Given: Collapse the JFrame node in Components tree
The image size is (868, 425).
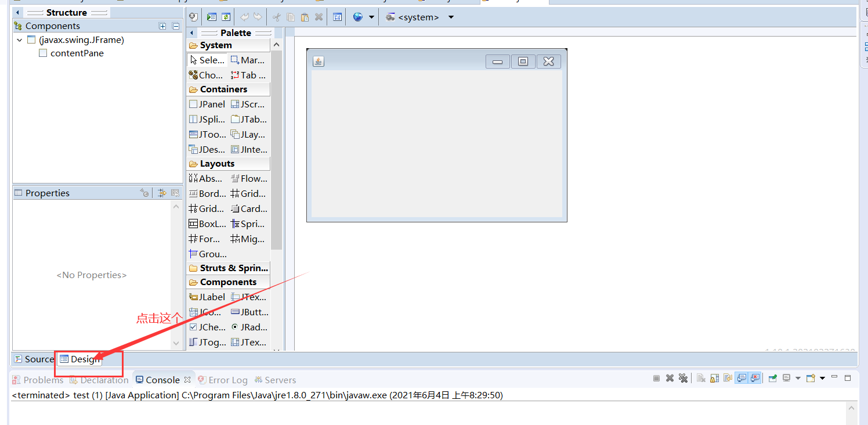Looking at the screenshot, I should coord(19,39).
